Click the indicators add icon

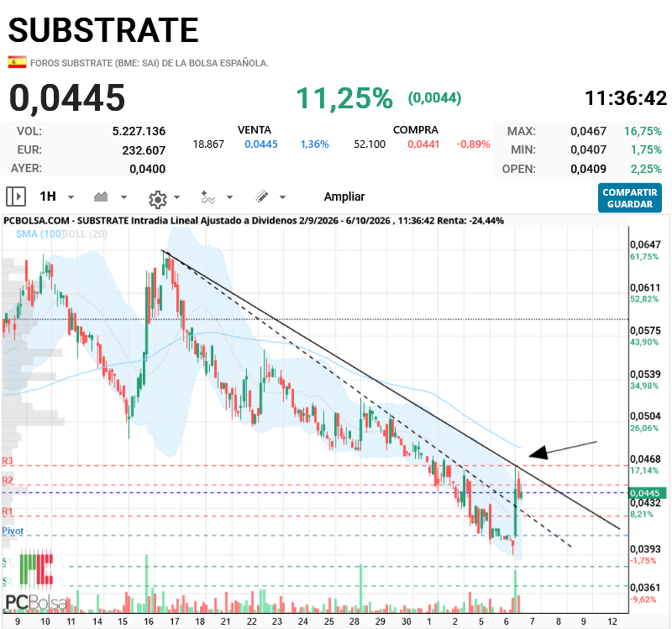(x=207, y=197)
